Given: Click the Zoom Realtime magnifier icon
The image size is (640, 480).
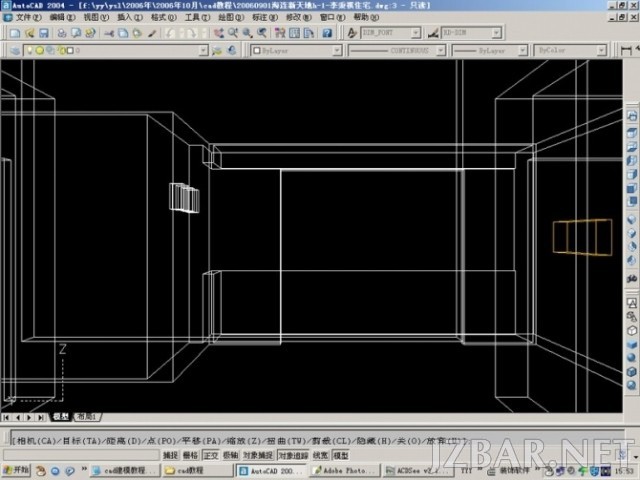Looking at the screenshot, I should point(233,33).
